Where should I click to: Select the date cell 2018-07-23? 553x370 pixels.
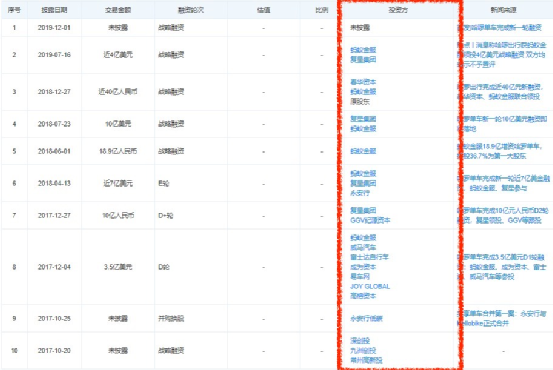point(54,124)
